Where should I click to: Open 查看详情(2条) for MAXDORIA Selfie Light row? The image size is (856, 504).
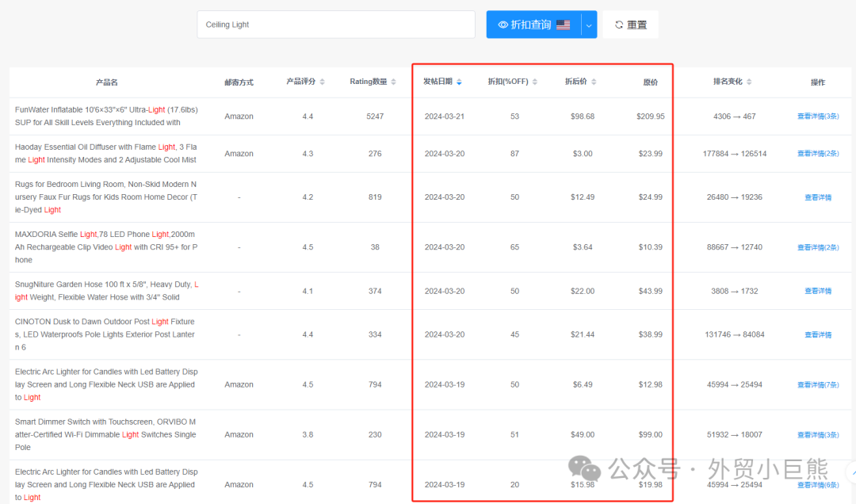click(x=818, y=247)
